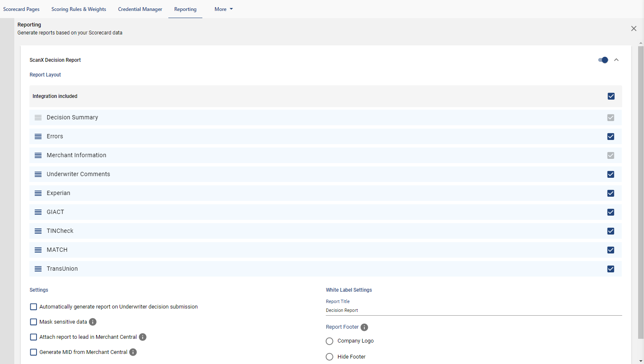644x364 pixels.
Task: Grab the GIACT row drag handle icon
Action: pos(38,212)
